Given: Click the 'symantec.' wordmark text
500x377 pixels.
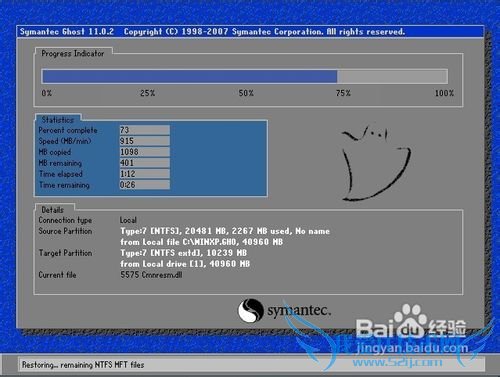Looking at the screenshot, I should click(x=299, y=311).
